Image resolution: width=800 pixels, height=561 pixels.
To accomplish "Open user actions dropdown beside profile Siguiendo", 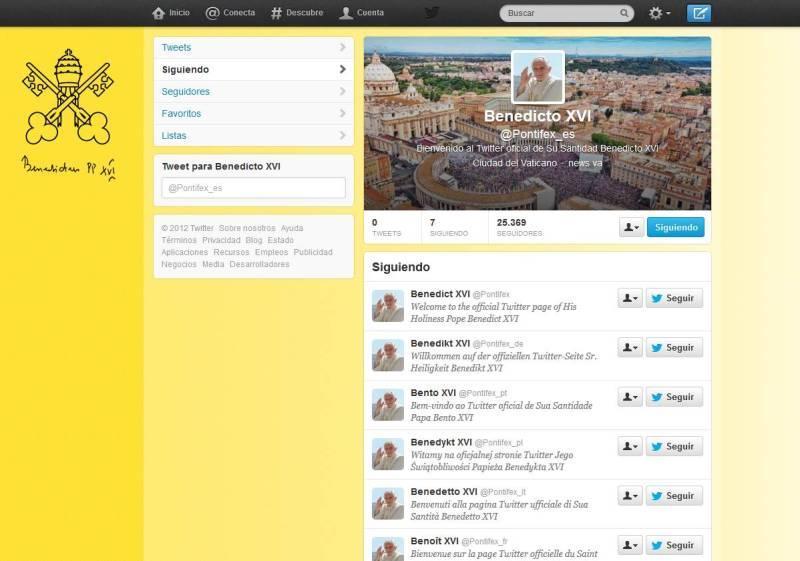I will coord(631,227).
